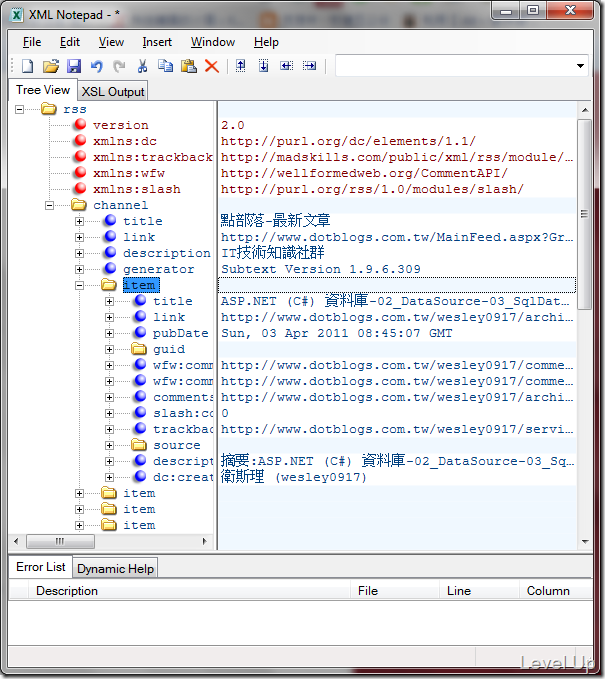Image resolution: width=605 pixels, height=679 pixels.
Task: Click the red X Delete icon
Action: click(212, 66)
